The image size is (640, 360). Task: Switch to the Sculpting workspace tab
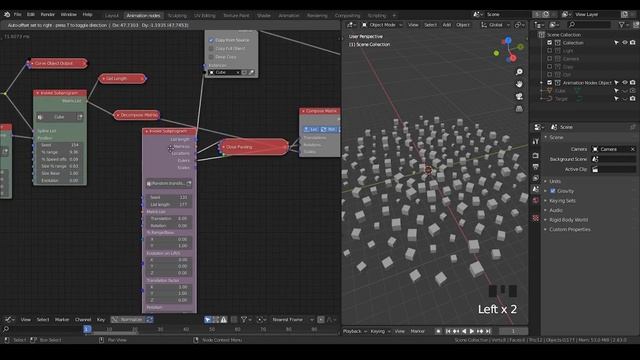tap(177, 16)
